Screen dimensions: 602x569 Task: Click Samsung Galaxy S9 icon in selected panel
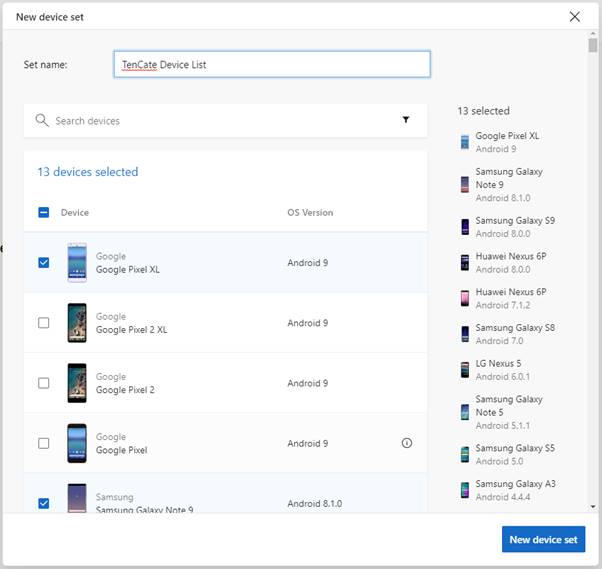[x=465, y=227]
